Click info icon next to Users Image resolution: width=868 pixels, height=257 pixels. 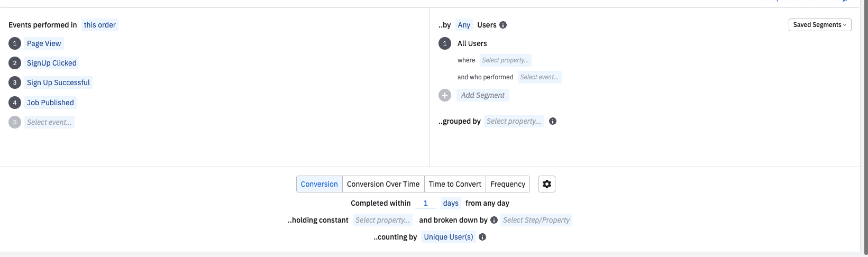click(503, 25)
